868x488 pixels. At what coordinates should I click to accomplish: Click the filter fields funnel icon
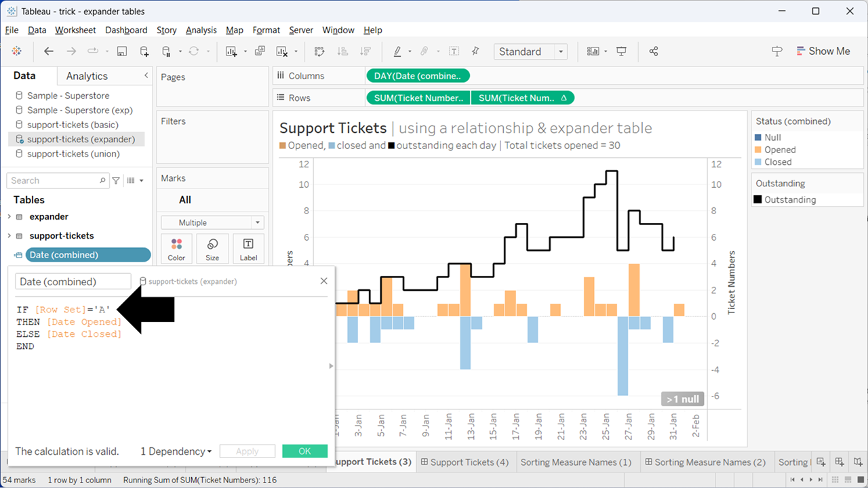click(116, 180)
